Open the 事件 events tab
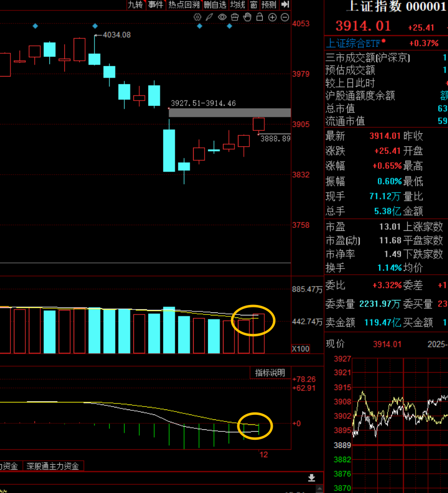Viewport: 448px width, 493px height. tap(155, 5)
